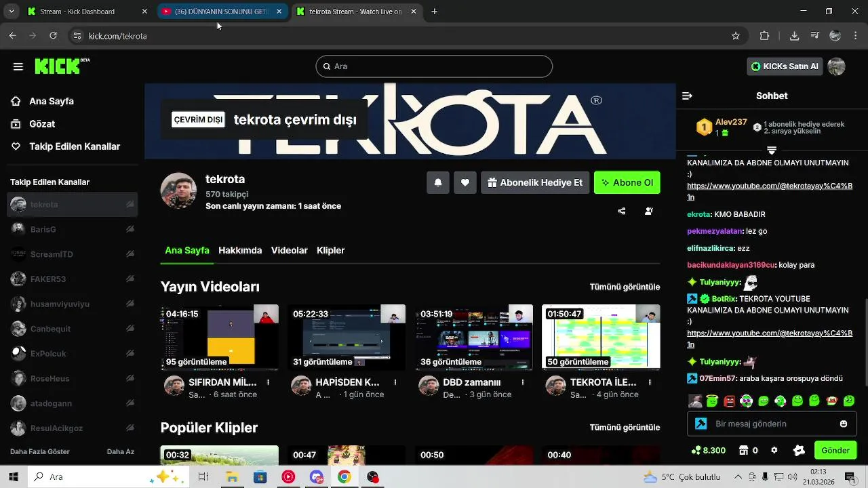Image resolution: width=868 pixels, height=488 pixels.
Task: Expand the chat leaderboard handle
Action: (x=772, y=150)
